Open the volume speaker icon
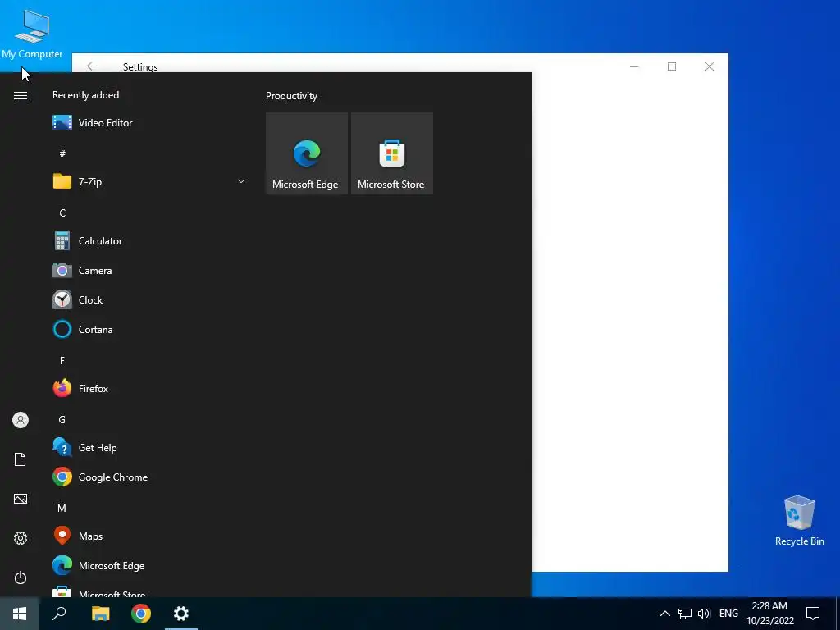This screenshot has width=840, height=630. point(704,614)
